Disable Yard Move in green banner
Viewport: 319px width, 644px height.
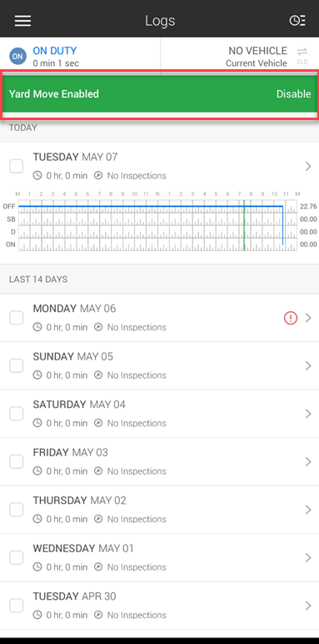pos(293,94)
